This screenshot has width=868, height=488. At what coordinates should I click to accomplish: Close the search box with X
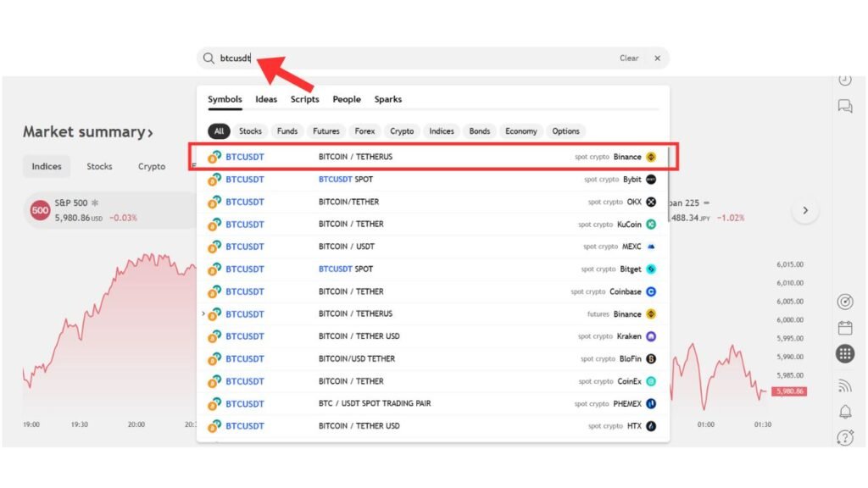coord(657,58)
